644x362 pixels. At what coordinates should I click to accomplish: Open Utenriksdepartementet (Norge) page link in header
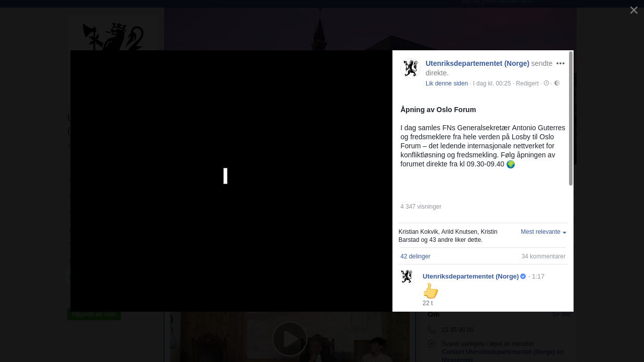[x=477, y=63]
